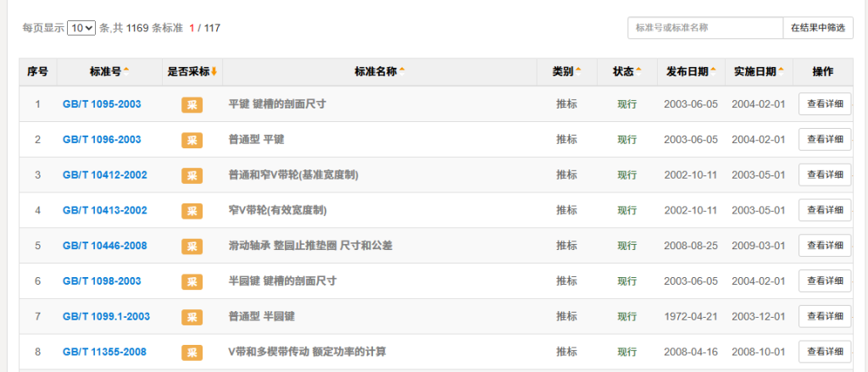
Task: Open GB/T 1098-2003 standard link
Action: 102,281
